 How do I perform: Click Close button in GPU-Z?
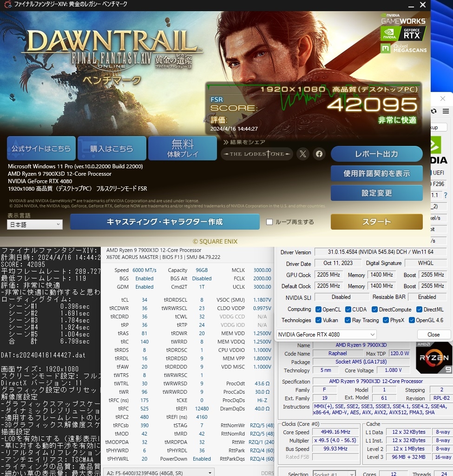[433, 335]
